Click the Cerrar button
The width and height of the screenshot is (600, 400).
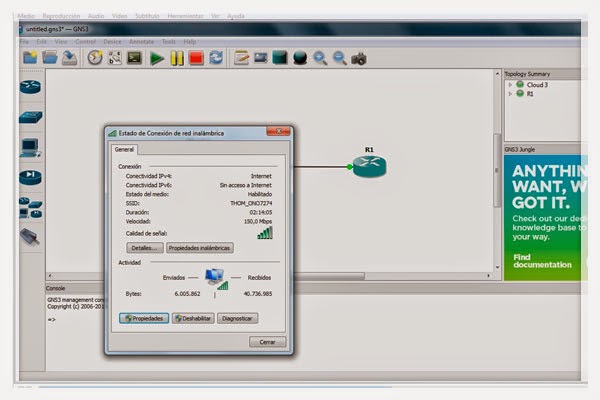(267, 342)
